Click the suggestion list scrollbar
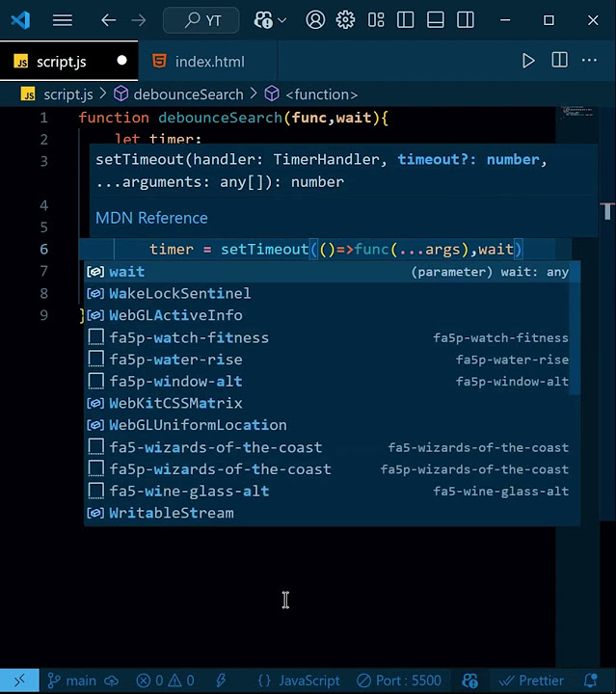The image size is (616, 694). (x=575, y=328)
